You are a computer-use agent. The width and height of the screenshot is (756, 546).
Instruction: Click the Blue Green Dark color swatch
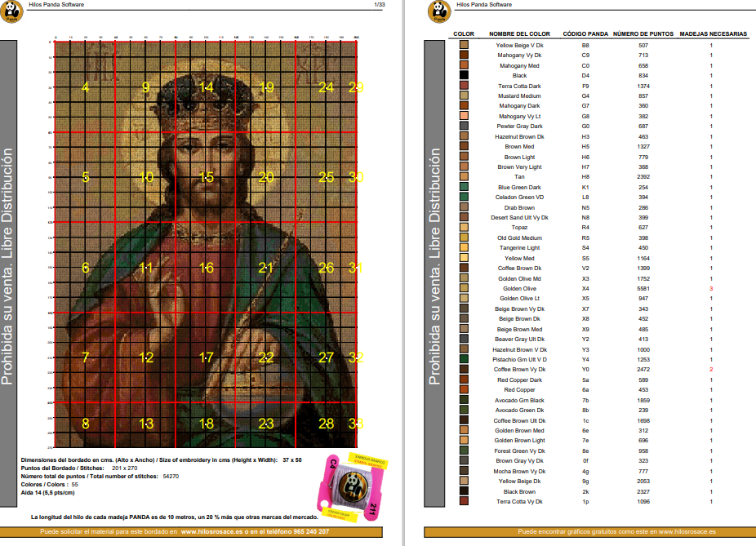(x=465, y=187)
